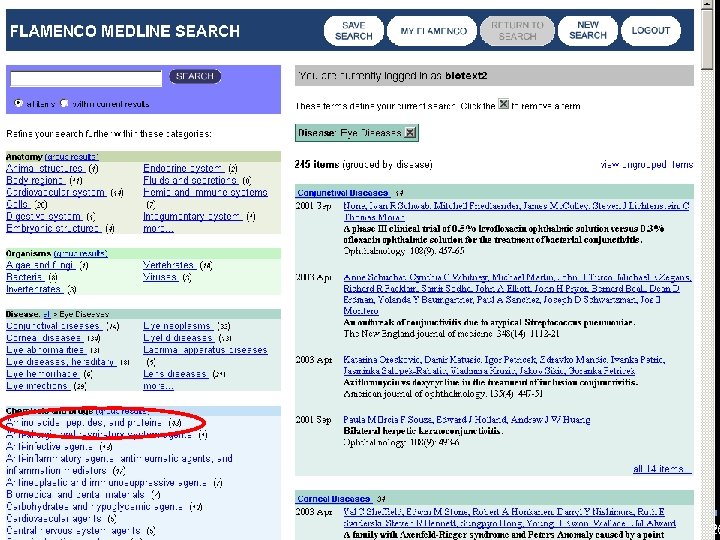Viewport: 720px width, 540px height.
Task: Refine by Anti-inflammatory agents category
Action: coord(119,464)
